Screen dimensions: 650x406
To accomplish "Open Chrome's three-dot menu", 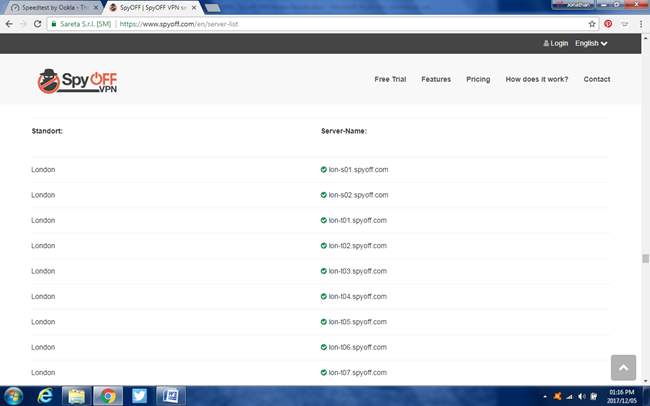I will click(x=641, y=24).
